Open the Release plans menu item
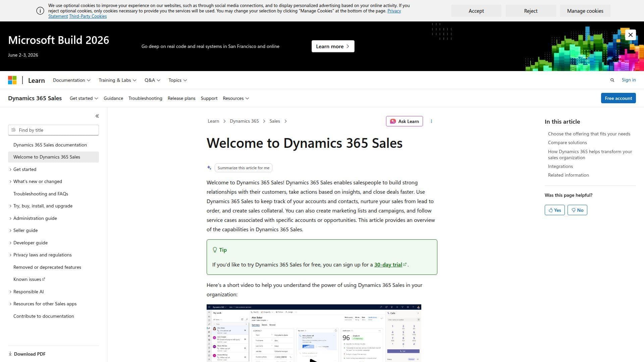This screenshot has width=644, height=362. point(181,98)
